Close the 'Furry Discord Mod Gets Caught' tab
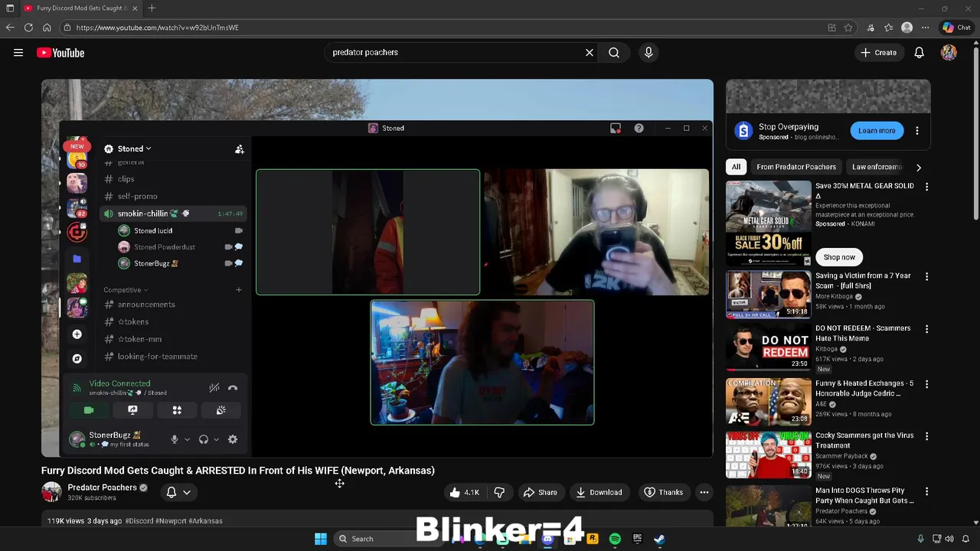 (135, 8)
